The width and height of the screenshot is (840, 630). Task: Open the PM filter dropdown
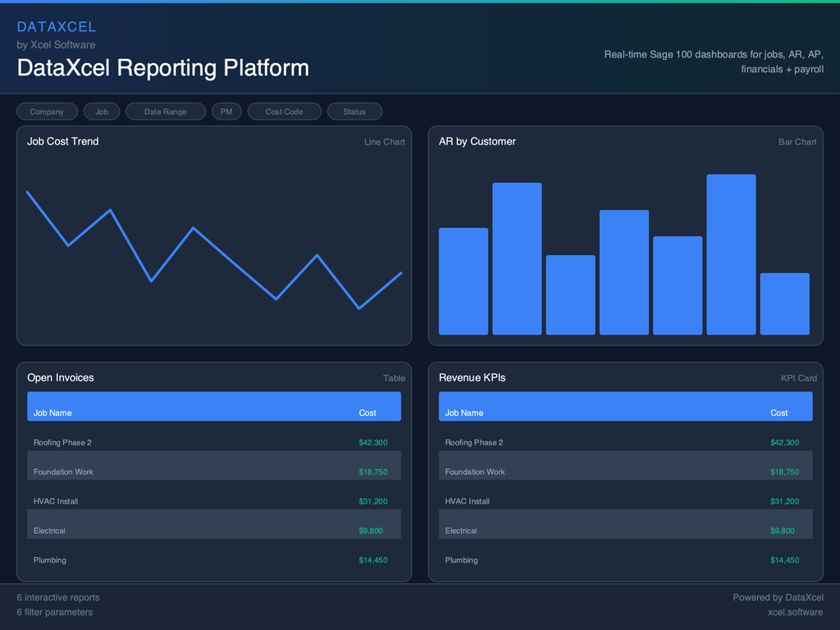point(226,111)
